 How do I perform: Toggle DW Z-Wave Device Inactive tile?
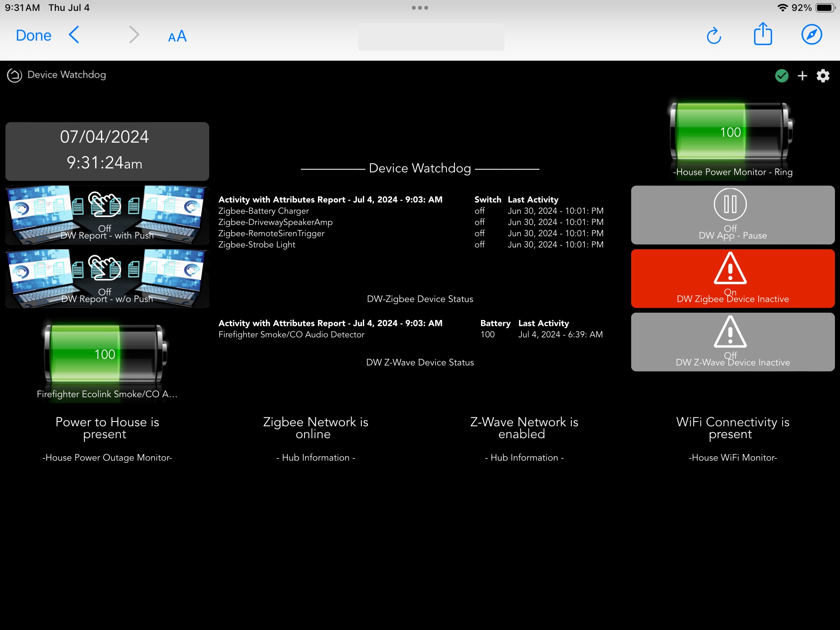(x=733, y=342)
